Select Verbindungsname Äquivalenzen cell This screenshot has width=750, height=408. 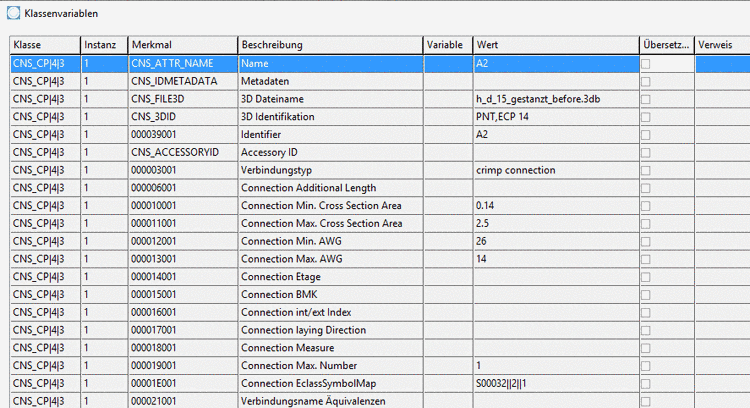[331, 401]
